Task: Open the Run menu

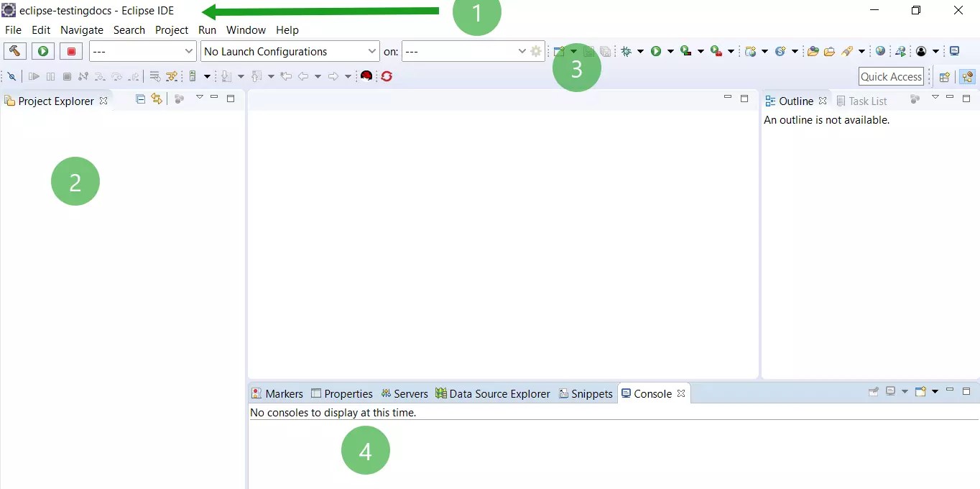Action: pos(207,29)
